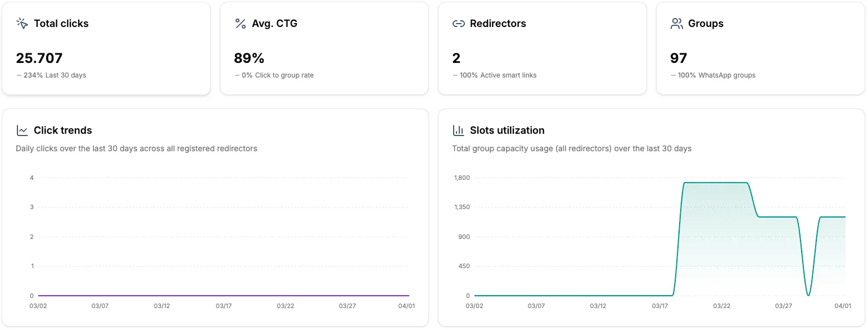Click the percent icon beside Avg. CTG
This screenshot has width=868, height=330.
(x=239, y=23)
